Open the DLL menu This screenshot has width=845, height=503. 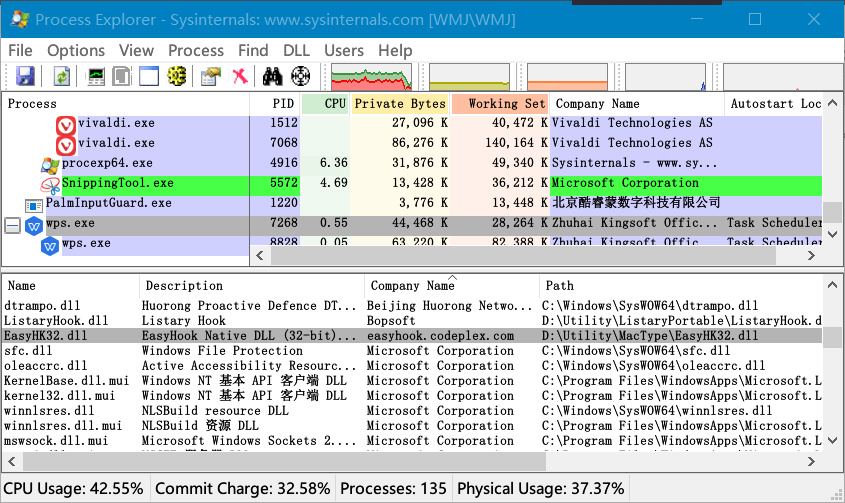[296, 50]
